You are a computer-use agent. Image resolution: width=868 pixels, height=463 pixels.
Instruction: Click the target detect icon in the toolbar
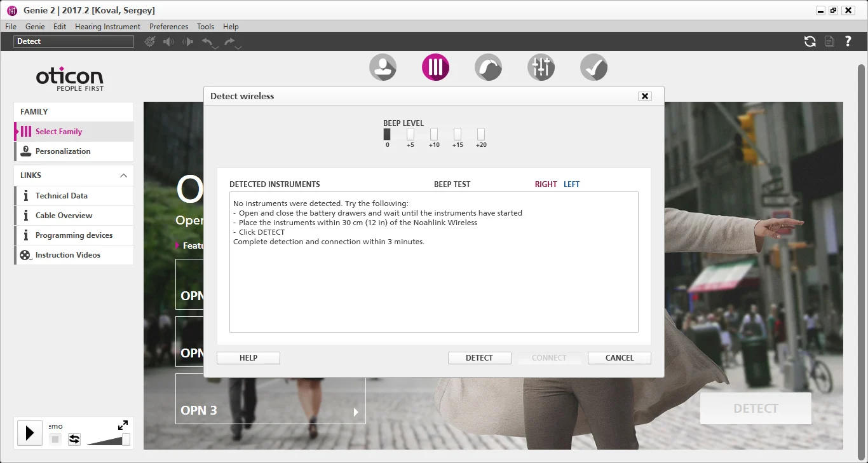150,41
